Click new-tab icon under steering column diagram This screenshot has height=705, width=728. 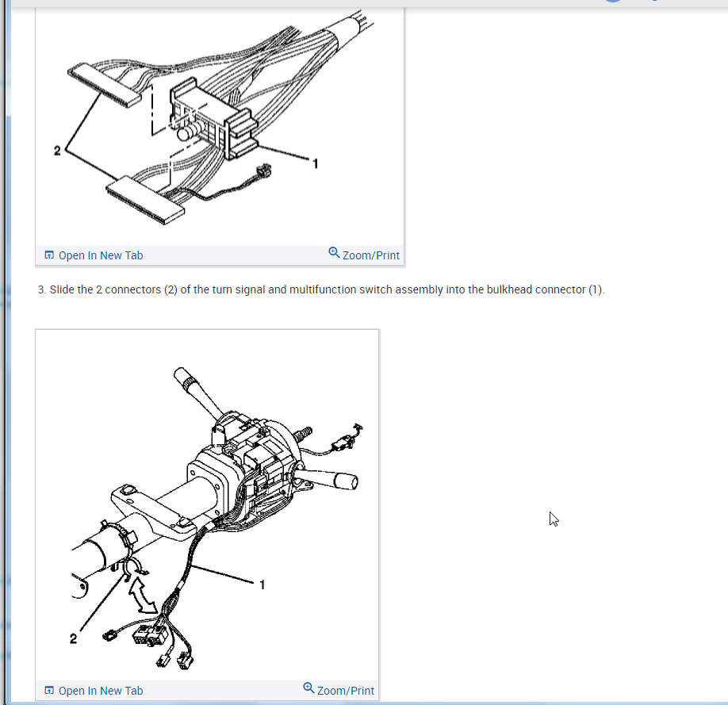point(49,690)
